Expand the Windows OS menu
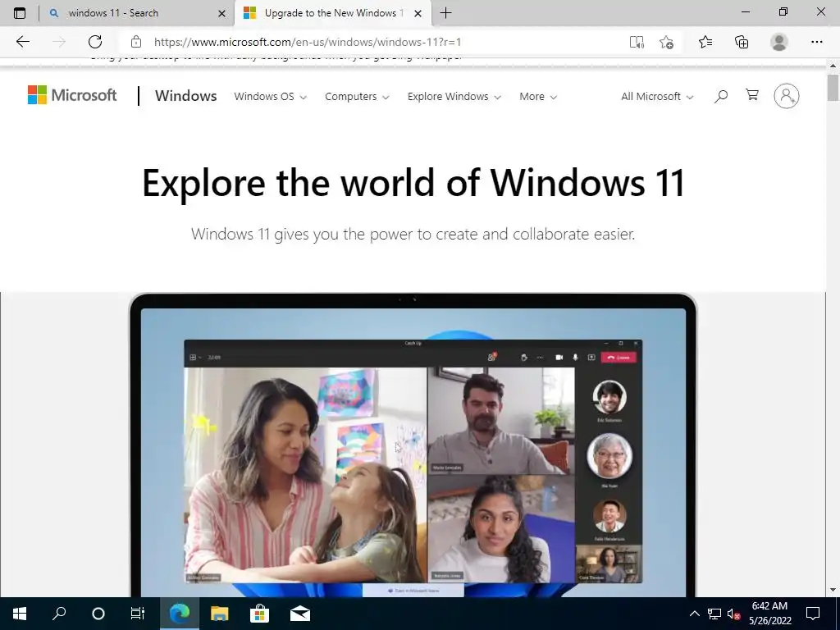This screenshot has height=630, width=840. 271,97
